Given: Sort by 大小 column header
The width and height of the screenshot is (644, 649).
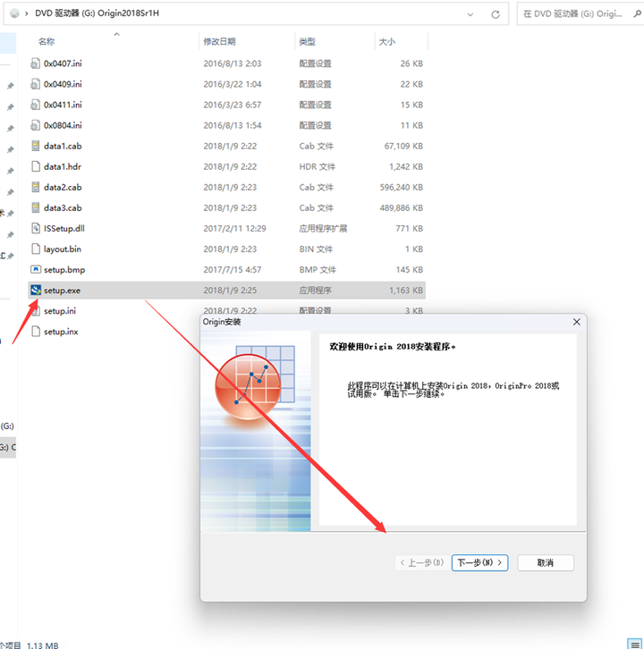Looking at the screenshot, I should pyautogui.click(x=387, y=41).
